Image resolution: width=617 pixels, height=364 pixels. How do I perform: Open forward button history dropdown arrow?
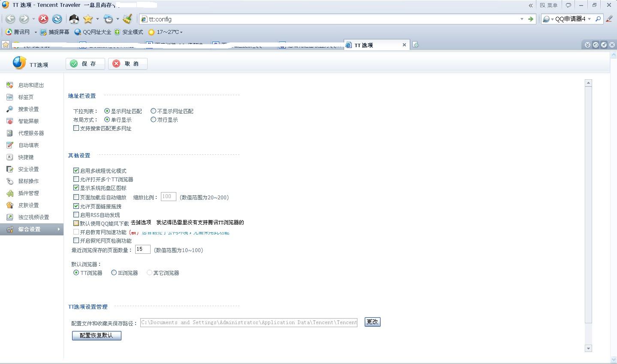tap(33, 19)
